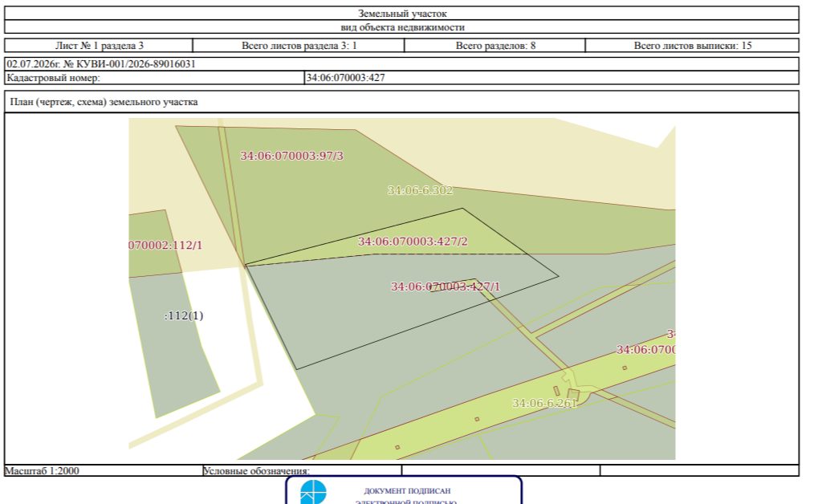Screen dimensions: 818x504
Task: Click the Всего разделов: 8 cell
Action: [495, 46]
